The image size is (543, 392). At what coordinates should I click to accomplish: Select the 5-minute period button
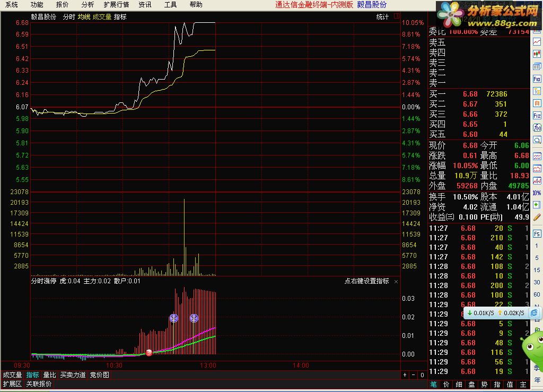point(537,258)
